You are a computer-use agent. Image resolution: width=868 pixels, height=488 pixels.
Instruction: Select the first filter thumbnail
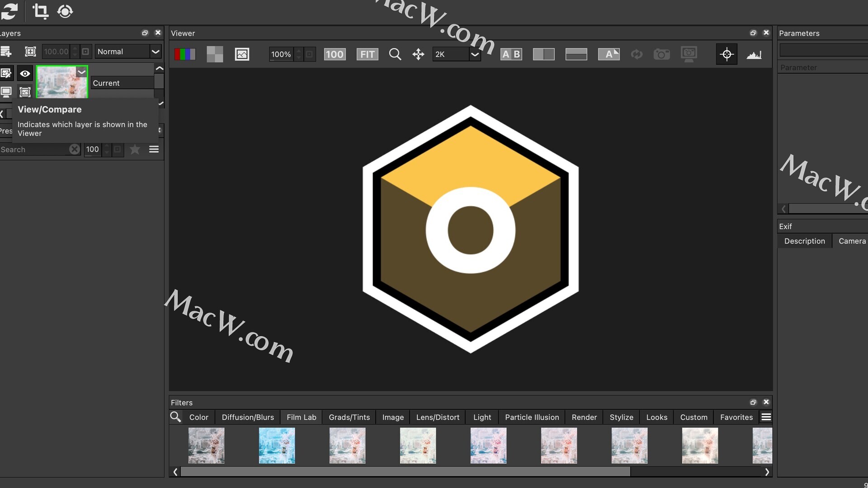pos(207,446)
